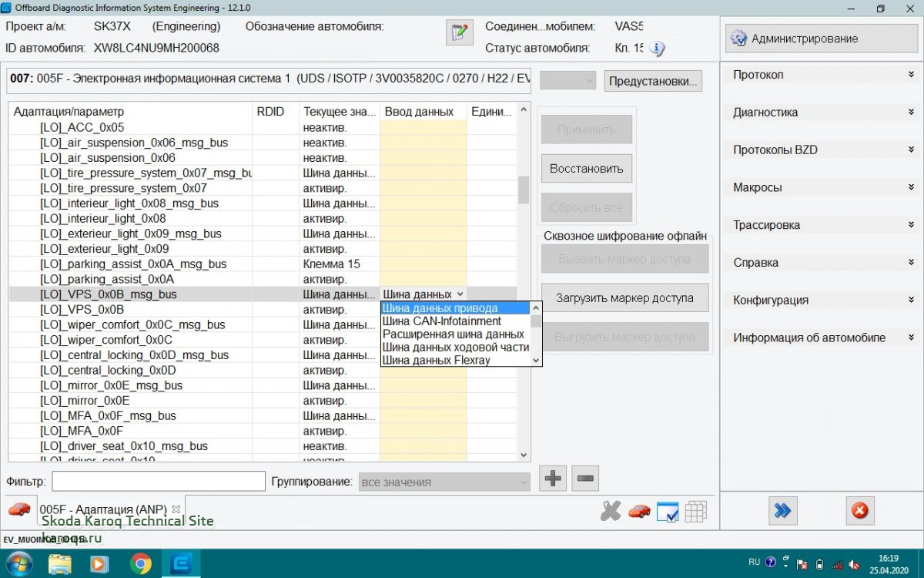Close the '005F - Адаптация (ANP)' tab
Image resolution: width=924 pixels, height=578 pixels.
(176, 509)
